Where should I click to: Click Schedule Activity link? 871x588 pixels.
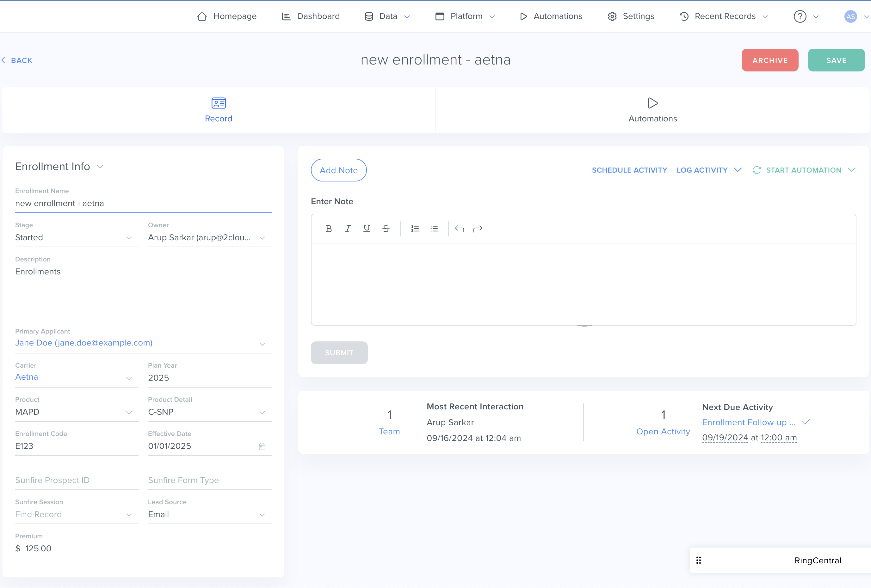click(x=629, y=170)
